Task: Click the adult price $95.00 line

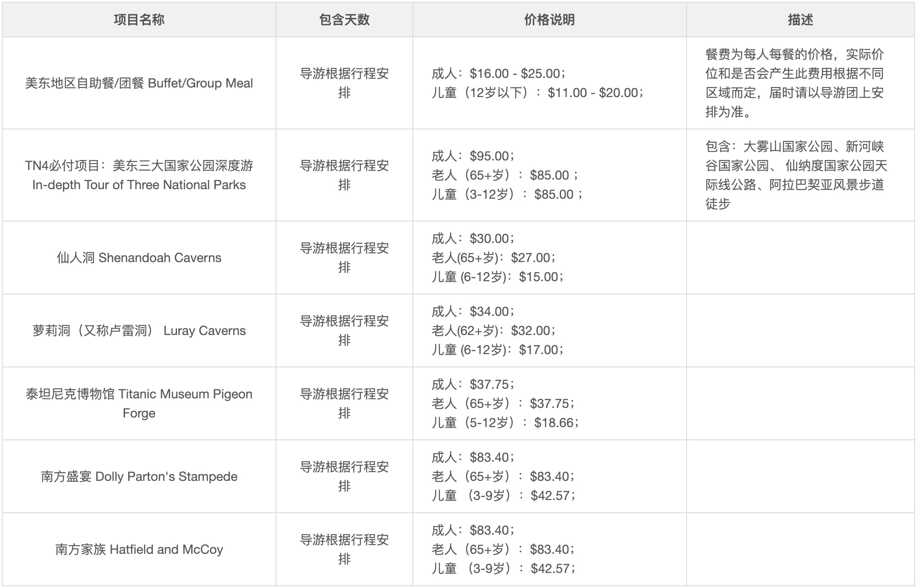Action: (473, 156)
